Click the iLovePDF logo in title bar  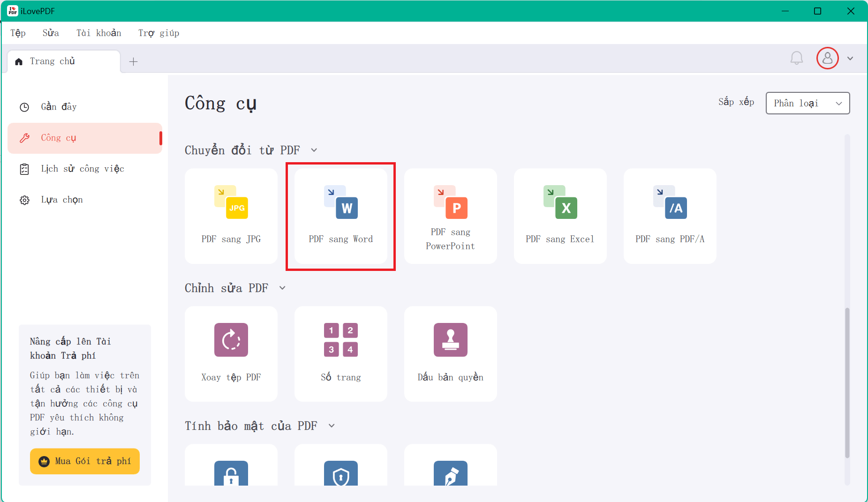[13, 11]
